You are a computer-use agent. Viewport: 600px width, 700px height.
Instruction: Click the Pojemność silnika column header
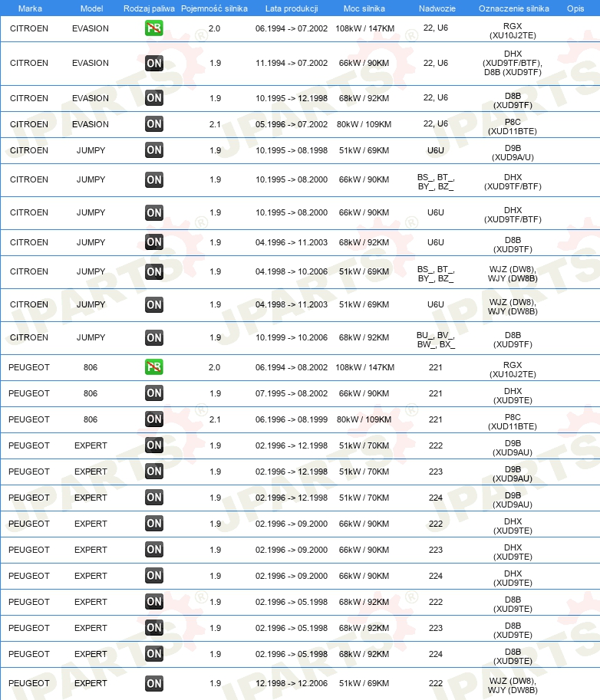coord(214,8)
